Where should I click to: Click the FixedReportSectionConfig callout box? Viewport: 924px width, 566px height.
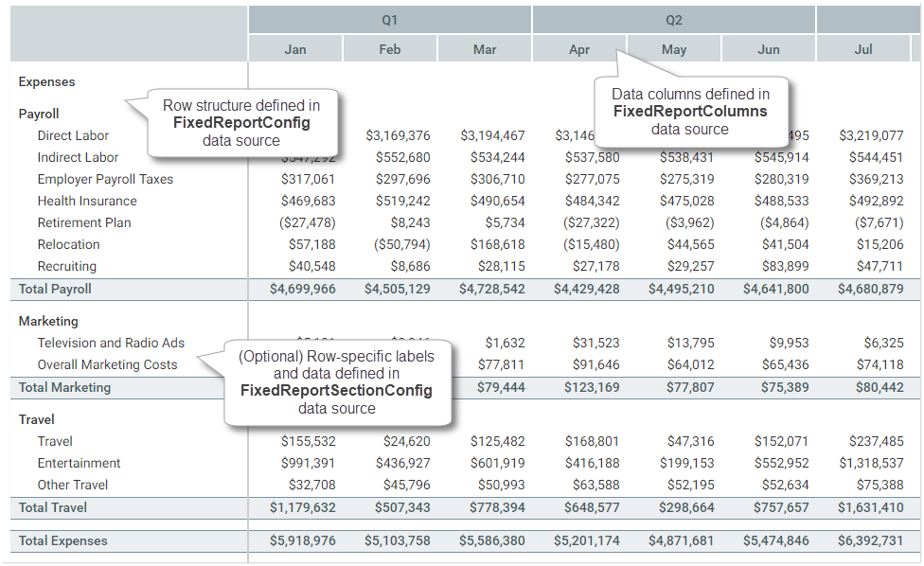[336, 381]
